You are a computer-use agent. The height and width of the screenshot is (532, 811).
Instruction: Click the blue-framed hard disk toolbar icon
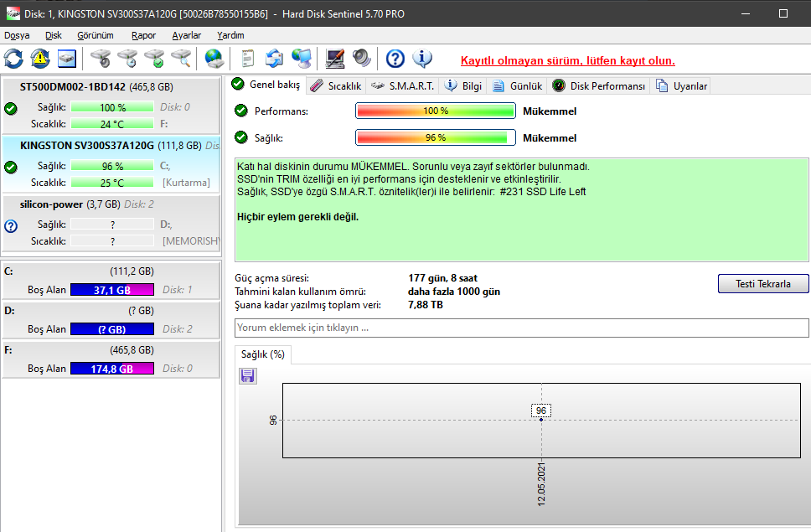(67, 59)
